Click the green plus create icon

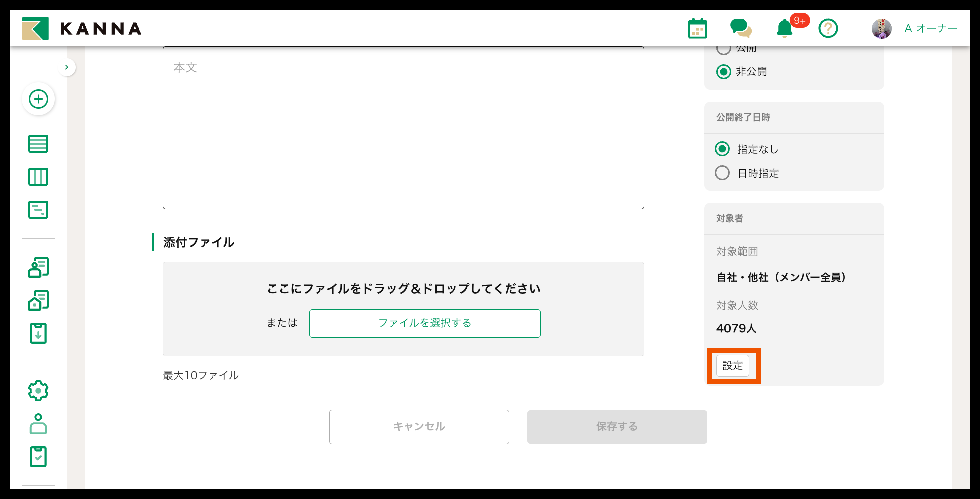pos(38,99)
